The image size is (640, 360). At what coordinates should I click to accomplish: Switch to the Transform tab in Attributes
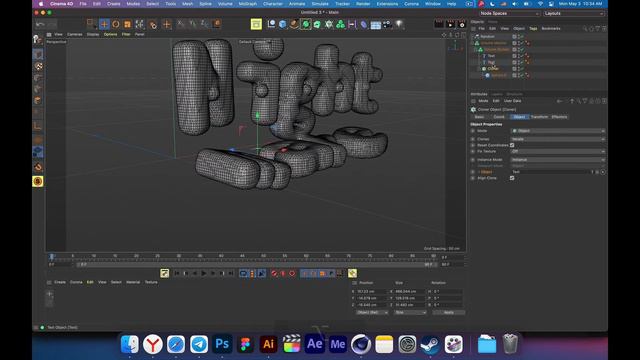pos(539,117)
